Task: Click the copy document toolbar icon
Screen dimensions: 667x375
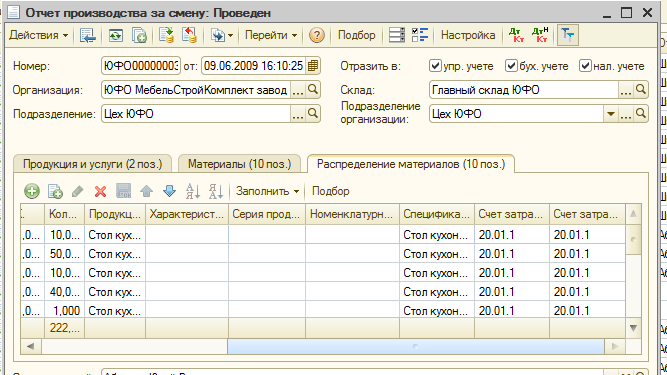Action: 139,35
